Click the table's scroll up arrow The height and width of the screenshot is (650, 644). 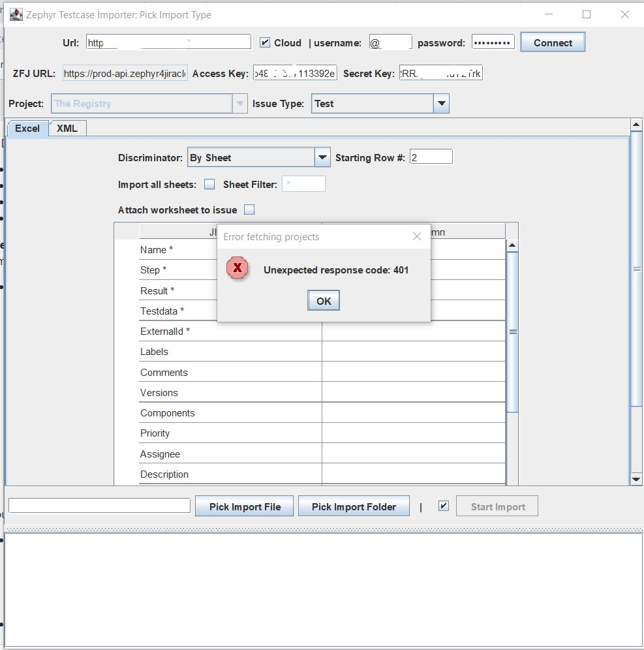pos(512,246)
